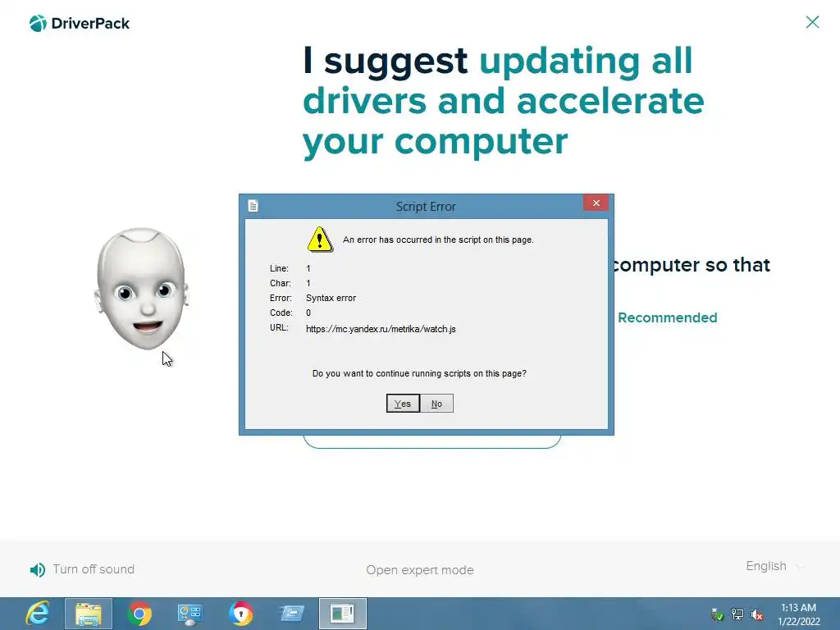Open the Run dialog taskbar icon
840x630 pixels.
coord(292,613)
